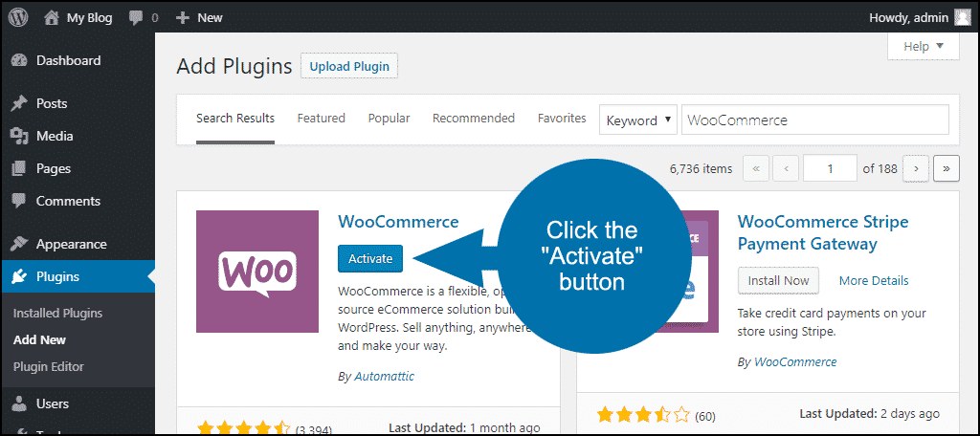Image resolution: width=980 pixels, height=436 pixels.
Task: Click the Stripe plugin star rating
Action: pos(643,414)
